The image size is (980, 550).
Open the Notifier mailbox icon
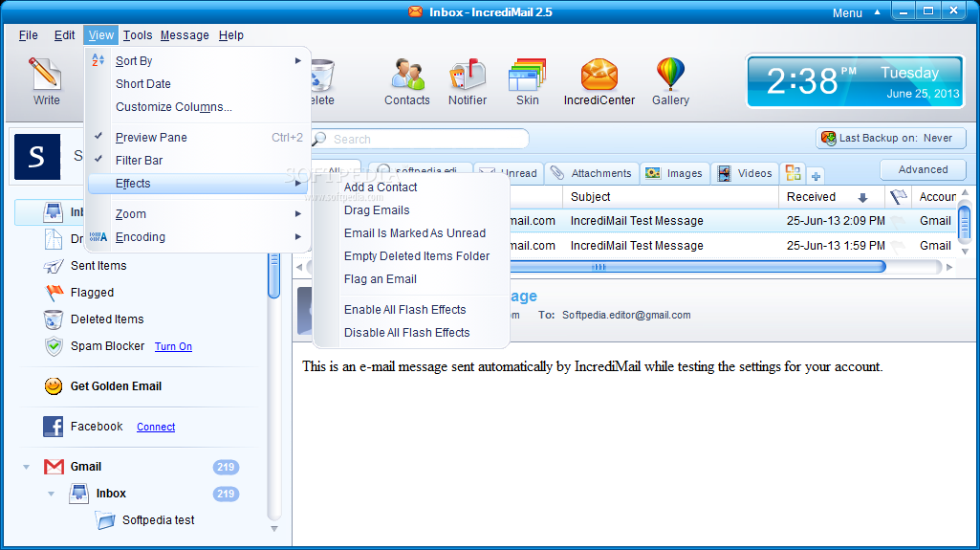coord(468,74)
